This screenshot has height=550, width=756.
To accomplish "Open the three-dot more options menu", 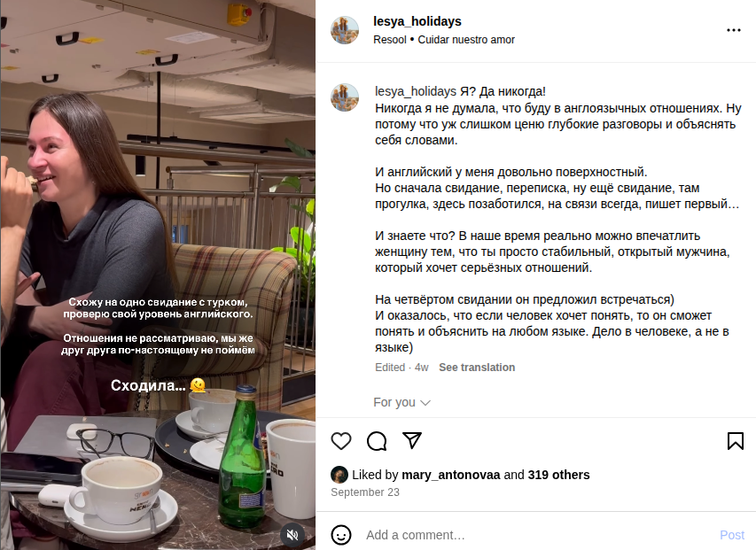I will 733,30.
